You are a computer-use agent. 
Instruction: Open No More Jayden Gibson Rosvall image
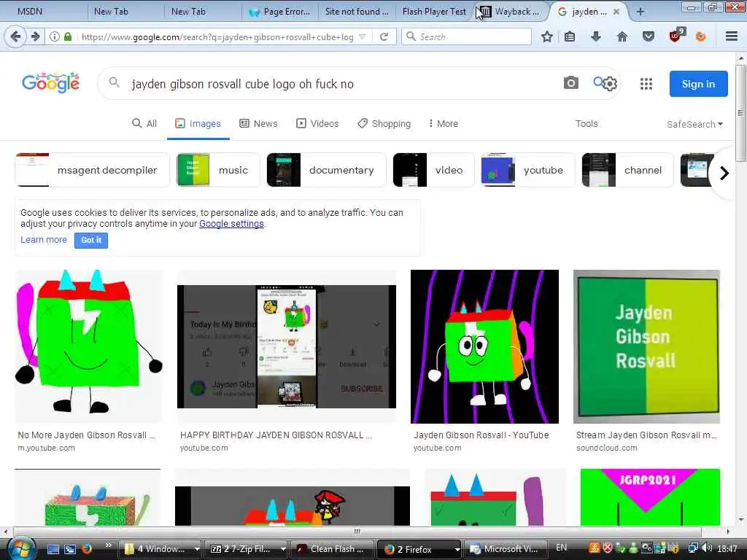pos(88,346)
